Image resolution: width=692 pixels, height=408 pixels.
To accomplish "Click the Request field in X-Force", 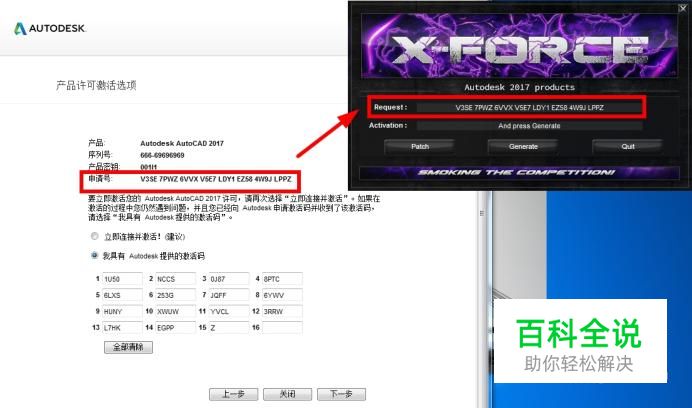I will coord(529,107).
